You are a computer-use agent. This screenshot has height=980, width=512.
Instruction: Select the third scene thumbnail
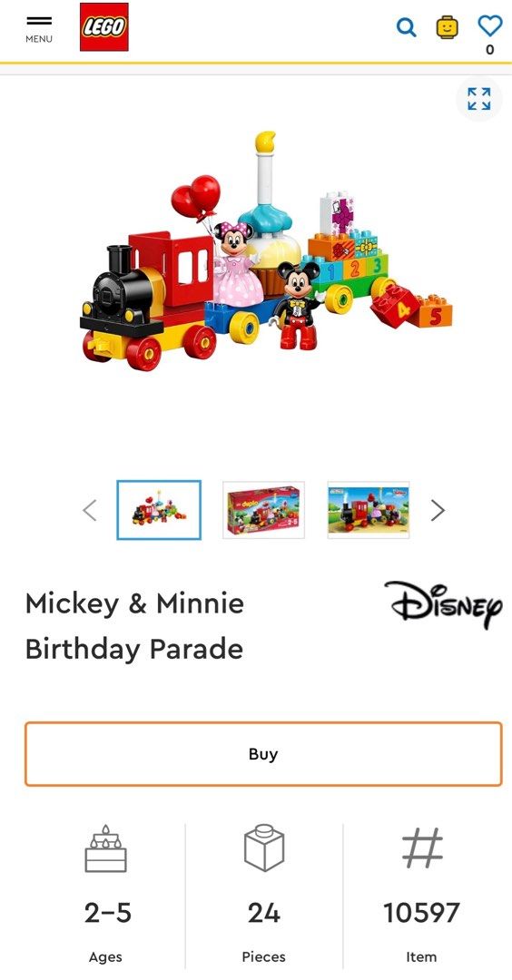coord(369,510)
